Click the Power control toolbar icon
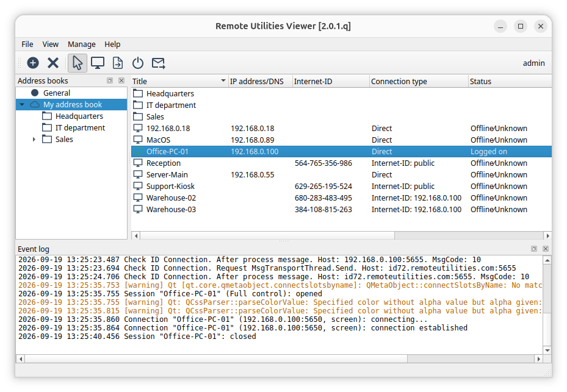Image resolution: width=567 pixels, height=392 pixels. (x=138, y=63)
